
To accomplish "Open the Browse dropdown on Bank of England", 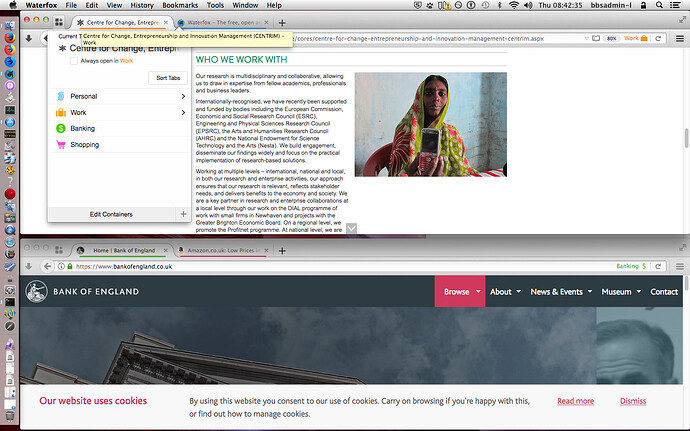I will click(460, 291).
